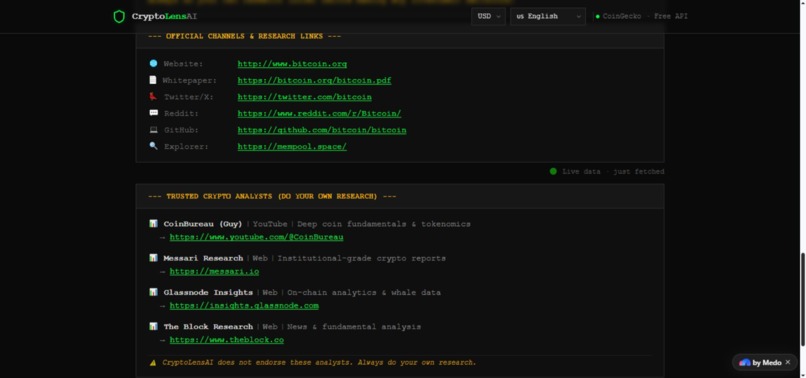This screenshot has width=806, height=378.
Task: Click the Trusted Crypto Analysts heading
Action: pos(272,196)
